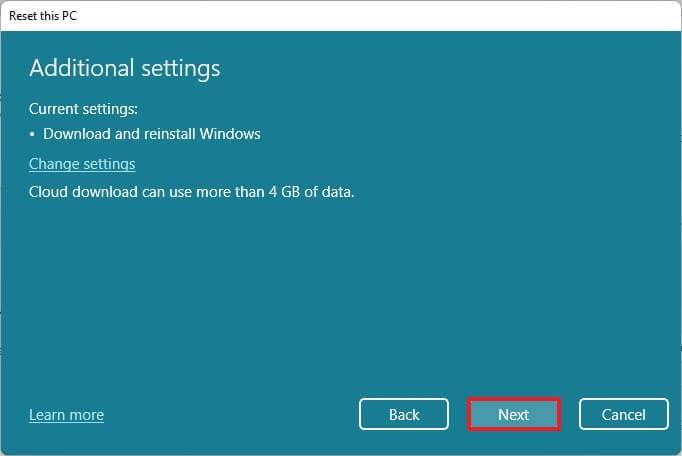Viewport: 682px width, 456px height.
Task: Click the bullet before Download and reinstall
Action: [33, 134]
